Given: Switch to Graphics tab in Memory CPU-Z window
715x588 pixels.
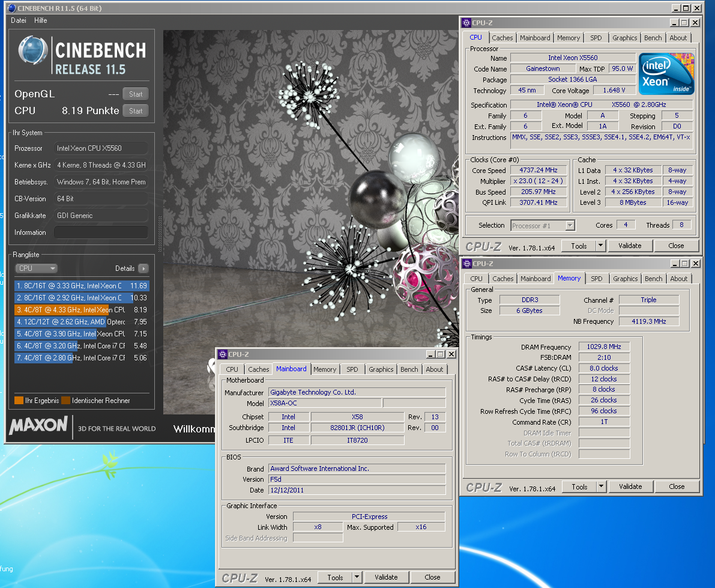Looking at the screenshot, I should tap(625, 279).
